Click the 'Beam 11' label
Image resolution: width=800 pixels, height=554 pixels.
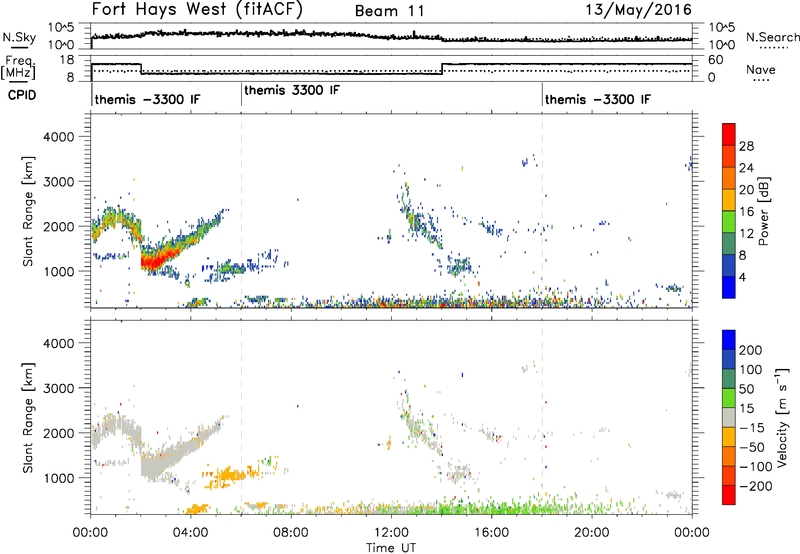(390, 11)
